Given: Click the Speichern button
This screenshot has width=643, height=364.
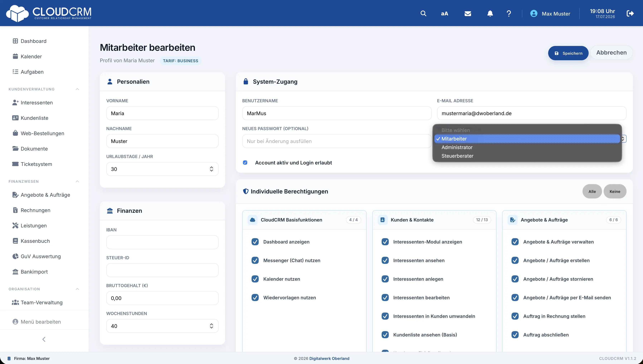Looking at the screenshot, I should point(568,53).
